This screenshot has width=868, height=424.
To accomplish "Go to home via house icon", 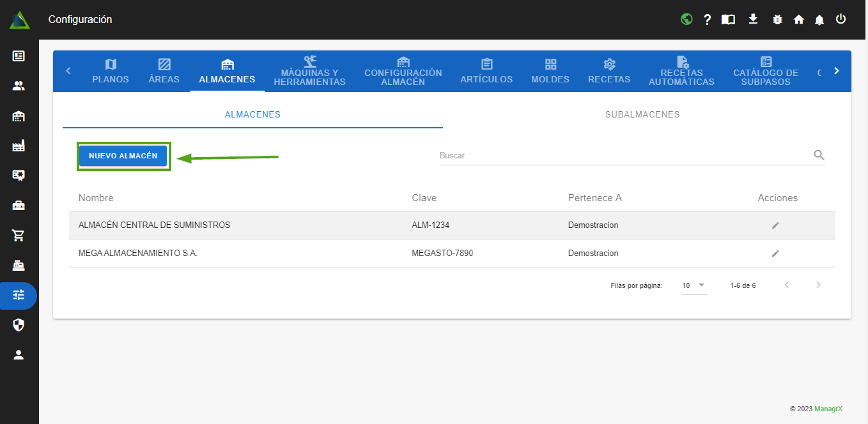I will pyautogui.click(x=798, y=20).
